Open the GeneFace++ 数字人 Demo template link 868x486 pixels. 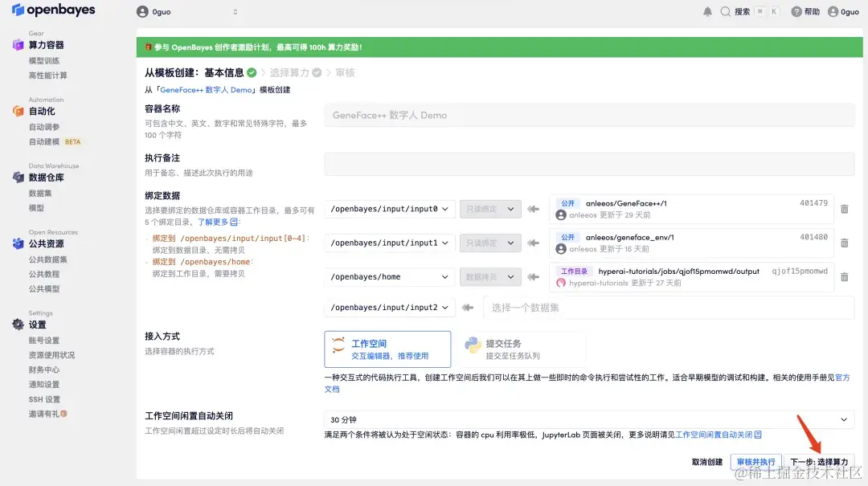206,90
